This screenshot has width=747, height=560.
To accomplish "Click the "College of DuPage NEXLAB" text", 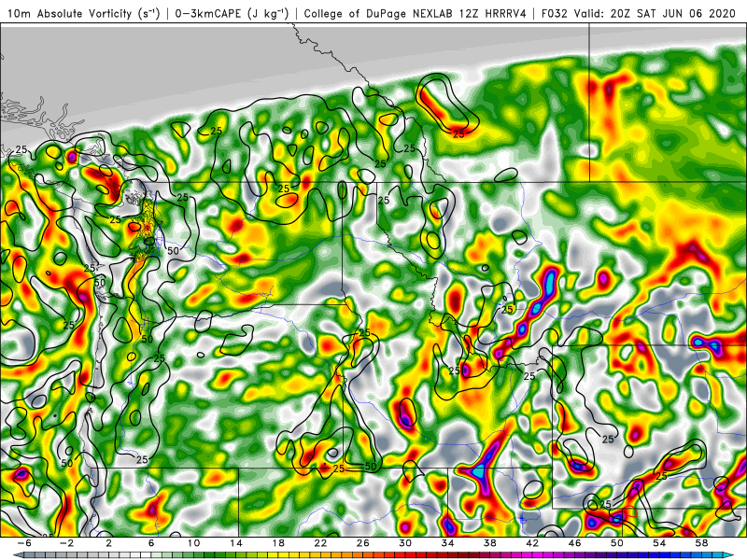I will pos(379,14).
